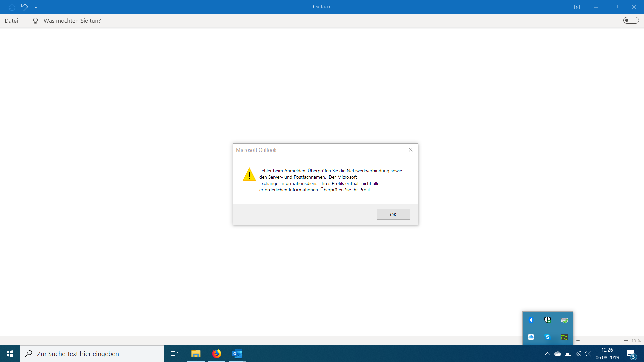
Task: Close the Microsoft Outlook error dialog
Action: pyautogui.click(x=411, y=150)
